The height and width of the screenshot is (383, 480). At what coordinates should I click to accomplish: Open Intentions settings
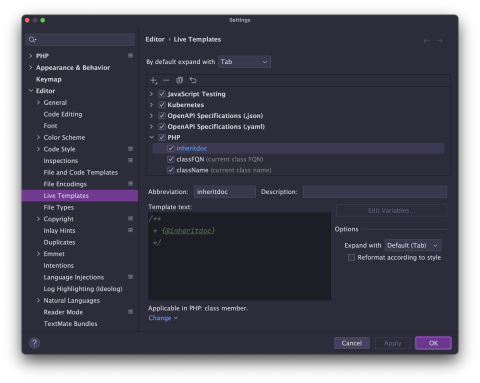point(59,266)
